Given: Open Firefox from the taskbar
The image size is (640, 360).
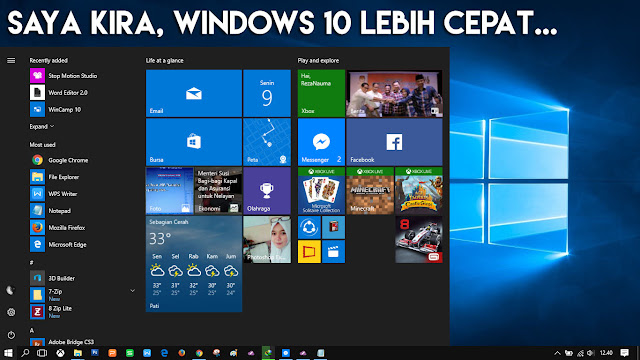Looking at the screenshot, I should tap(182, 353).
